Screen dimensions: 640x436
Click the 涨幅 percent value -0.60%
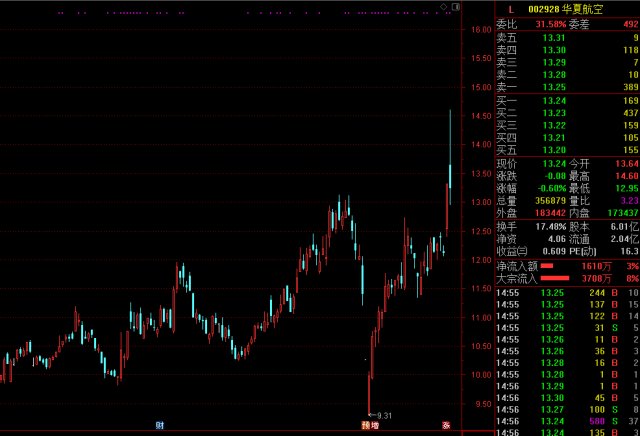point(552,188)
